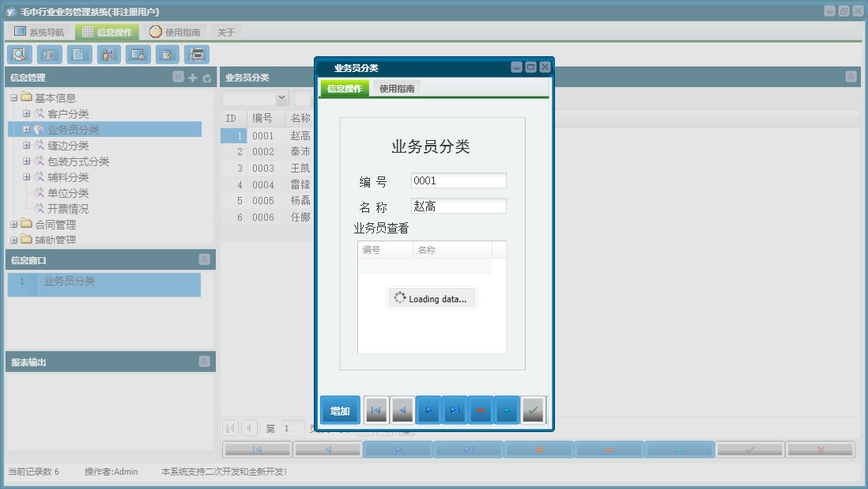This screenshot has height=489, width=868.
Task: Select grid row with 编号 0003
Action: click(268, 168)
